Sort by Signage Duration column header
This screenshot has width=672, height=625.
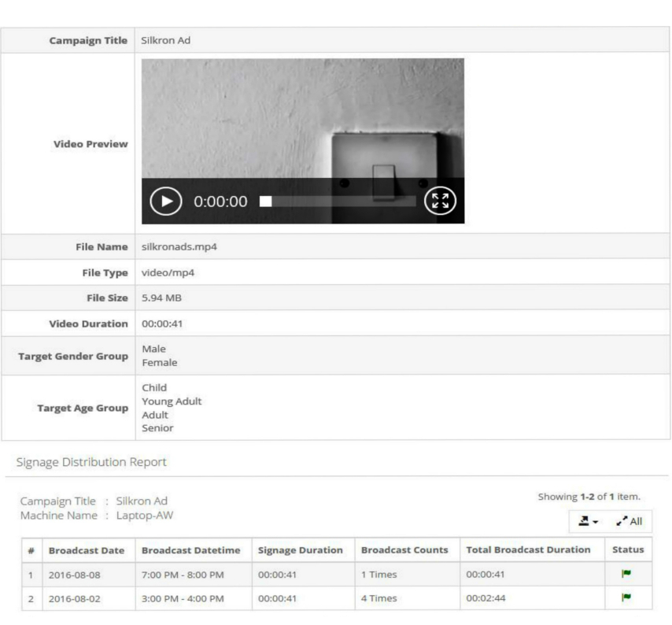[301, 550]
